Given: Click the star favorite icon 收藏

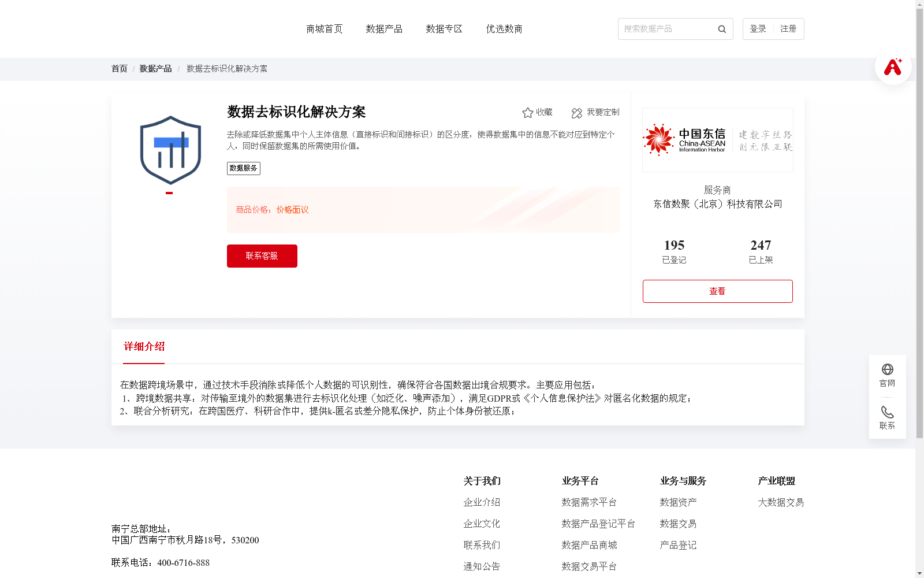Looking at the screenshot, I should coord(527,113).
